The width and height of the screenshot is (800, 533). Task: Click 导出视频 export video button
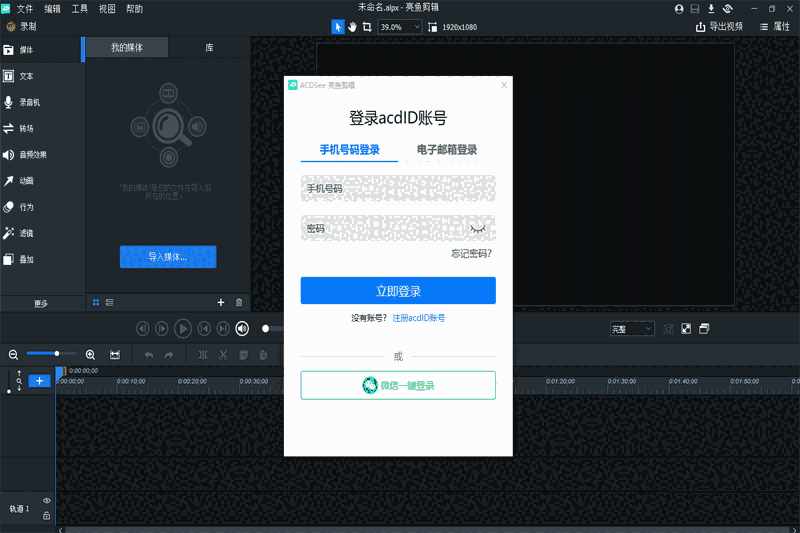click(x=719, y=27)
